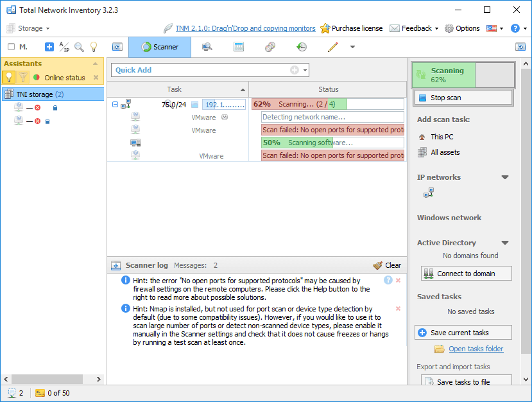532x402 pixels.
Task: Select the first asset under TNI storage
Action: [x=36, y=108]
